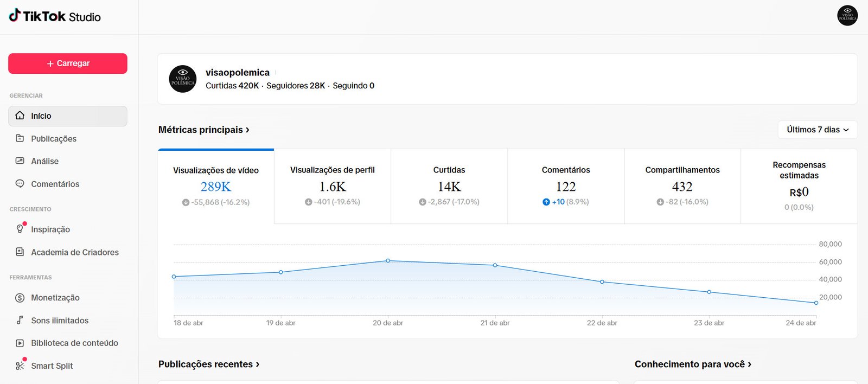Click the 22 de abr chart data point
The image size is (868, 384).
[x=602, y=282]
